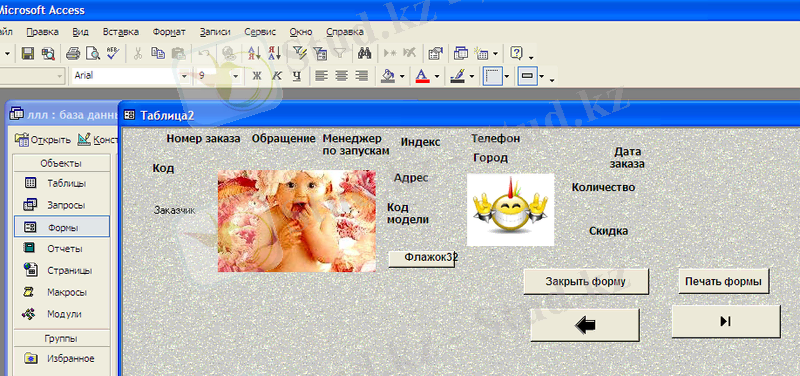
Task: Click the Find binoculars icon
Action: tap(364, 53)
